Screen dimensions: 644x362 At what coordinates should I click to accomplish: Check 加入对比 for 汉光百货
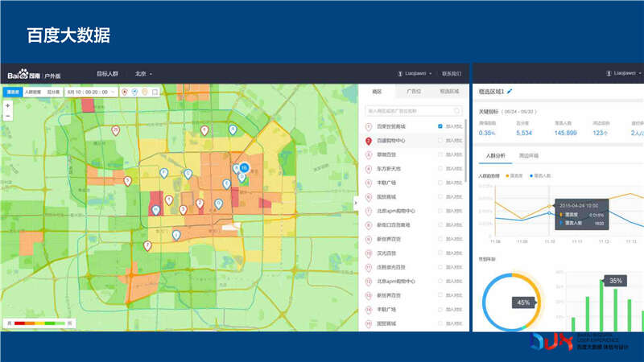point(440,253)
